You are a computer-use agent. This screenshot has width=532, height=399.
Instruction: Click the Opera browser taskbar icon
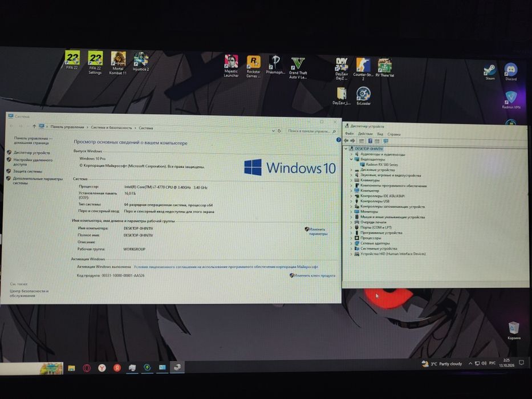click(87, 368)
